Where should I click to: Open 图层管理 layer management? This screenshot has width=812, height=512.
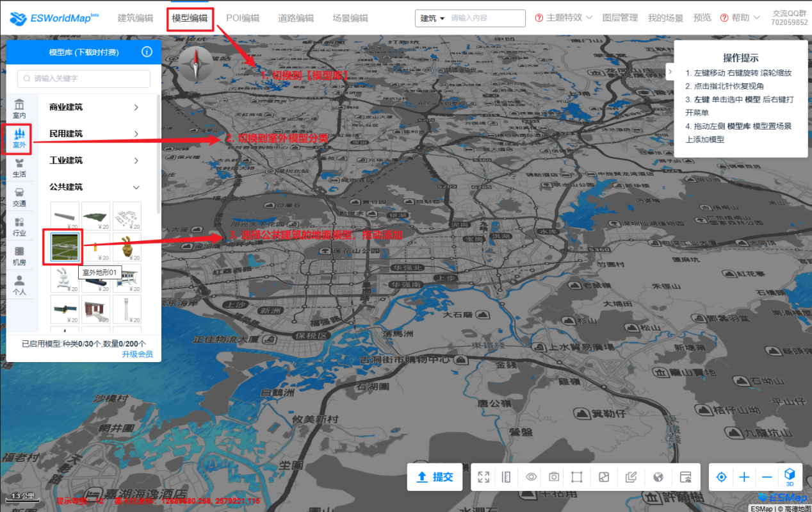pyautogui.click(x=620, y=18)
